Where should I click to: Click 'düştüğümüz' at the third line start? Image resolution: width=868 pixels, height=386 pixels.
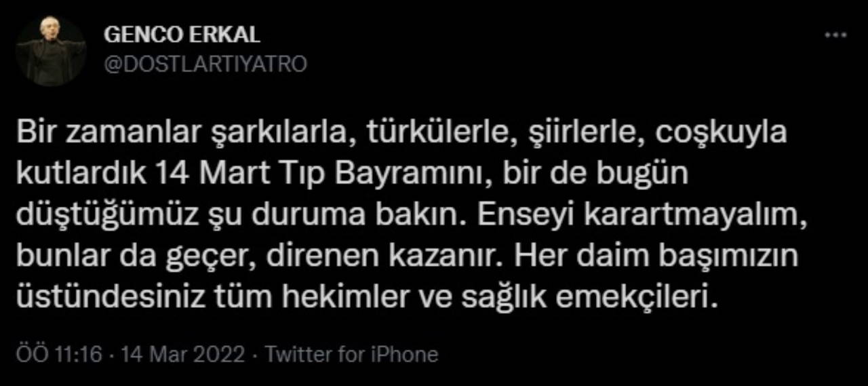[92, 215]
